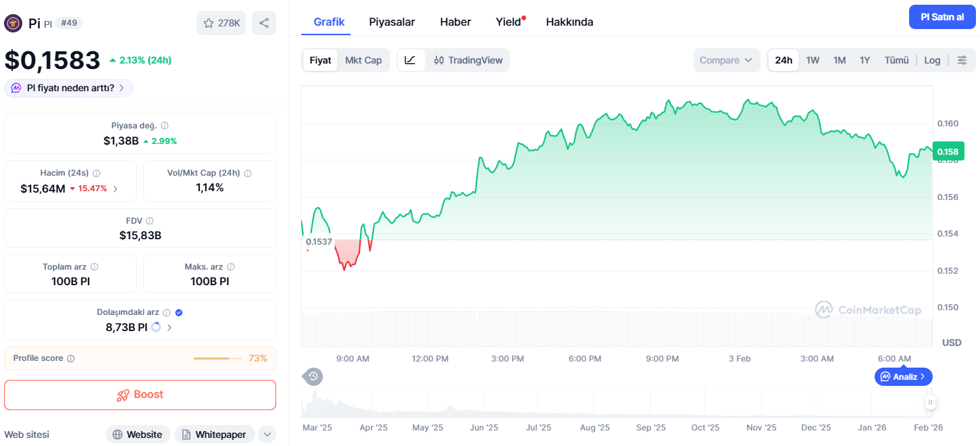Open the Piyasalar tab
The image size is (980, 446).
[x=392, y=22]
